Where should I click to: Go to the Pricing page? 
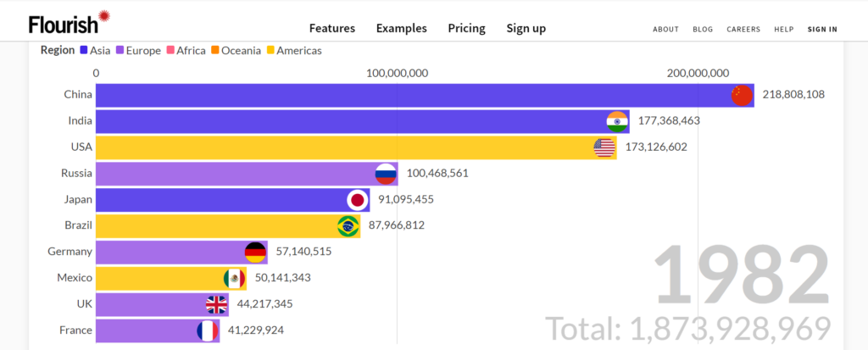466,28
